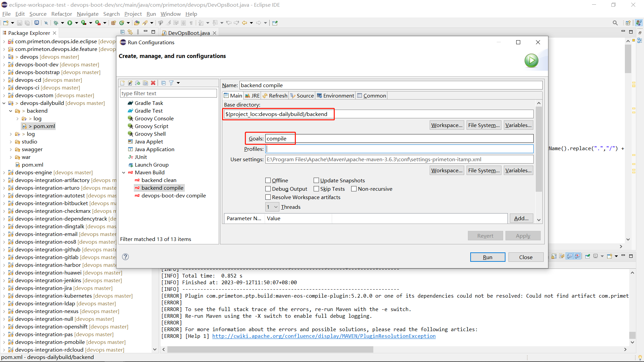Click into the Profiles input field
The image size is (644, 362).
tap(399, 149)
